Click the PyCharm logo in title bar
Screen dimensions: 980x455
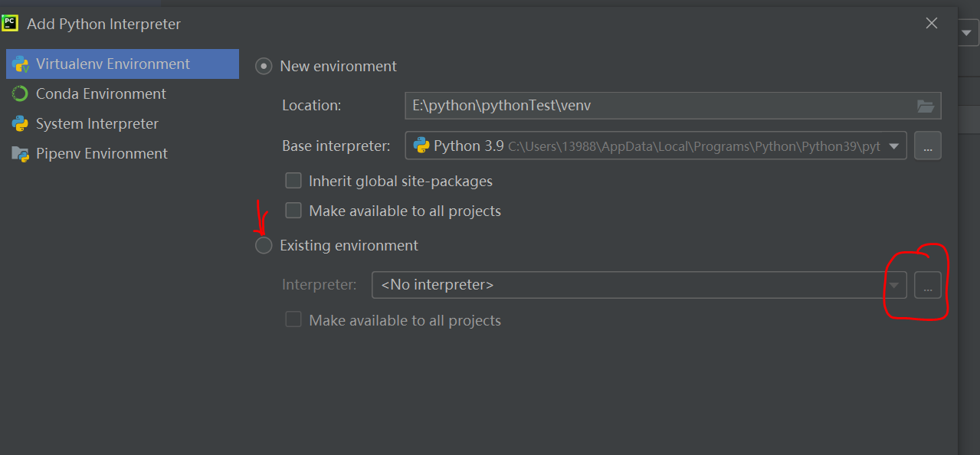[x=10, y=23]
